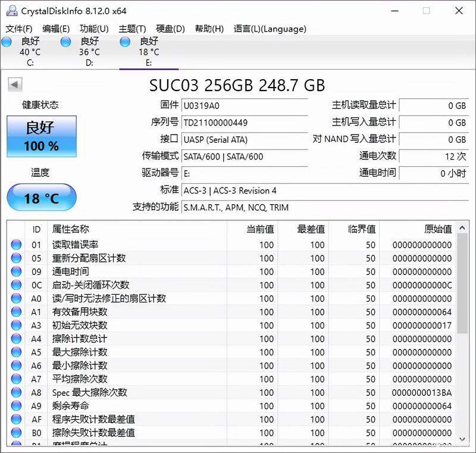Click status circle for A7 平均擦除次数
Viewport: 476px width, 453px height.
click(x=16, y=379)
